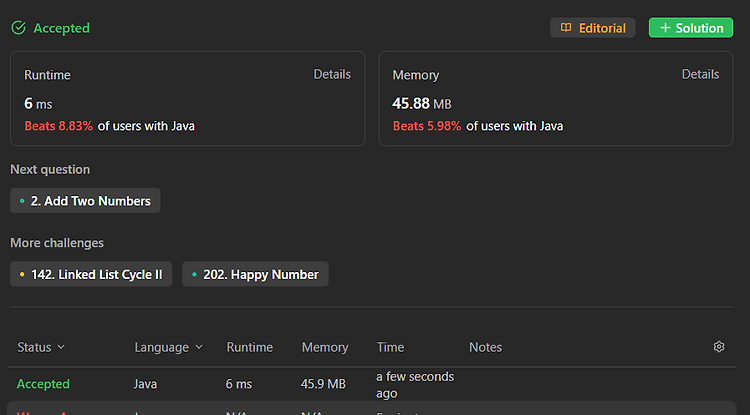This screenshot has height=415, width=750.
Task: Open the submissions table settings gear
Action: (719, 347)
